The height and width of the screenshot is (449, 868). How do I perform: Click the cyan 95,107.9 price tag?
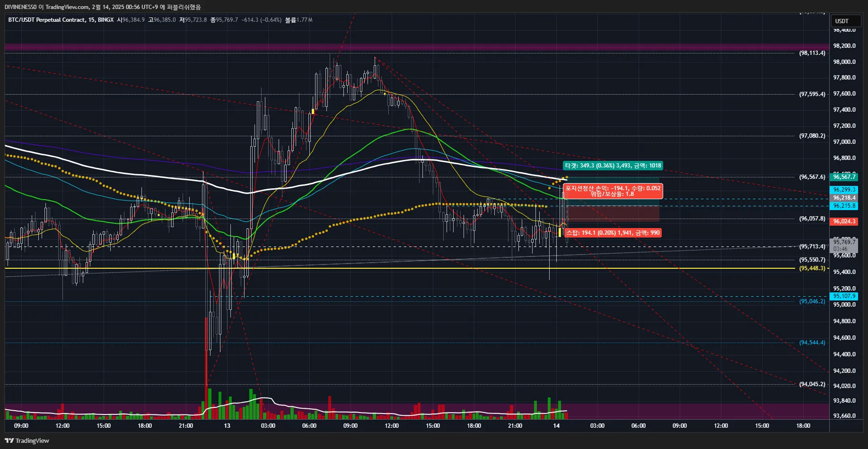844,296
